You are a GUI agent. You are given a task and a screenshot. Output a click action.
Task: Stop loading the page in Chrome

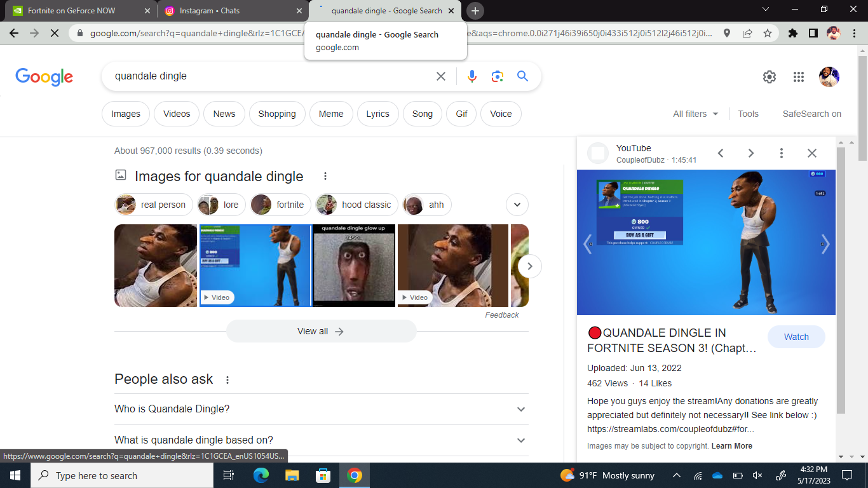pyautogui.click(x=55, y=33)
